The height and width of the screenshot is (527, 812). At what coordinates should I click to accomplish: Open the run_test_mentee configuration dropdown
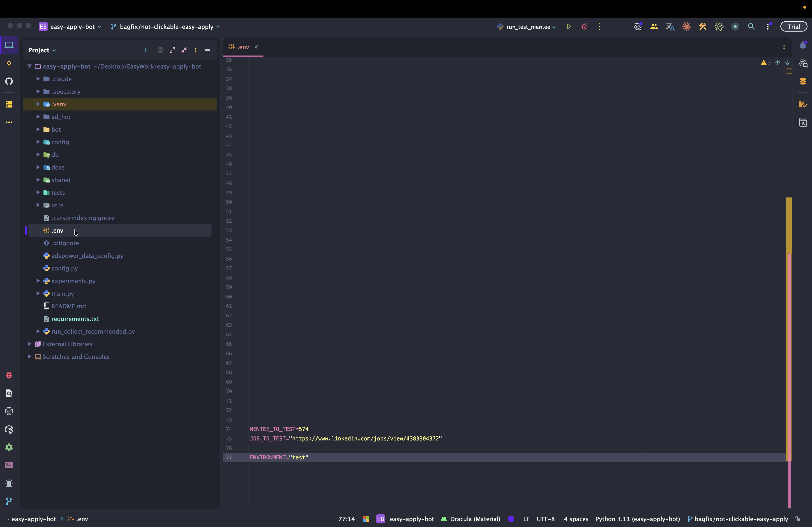[528, 27]
